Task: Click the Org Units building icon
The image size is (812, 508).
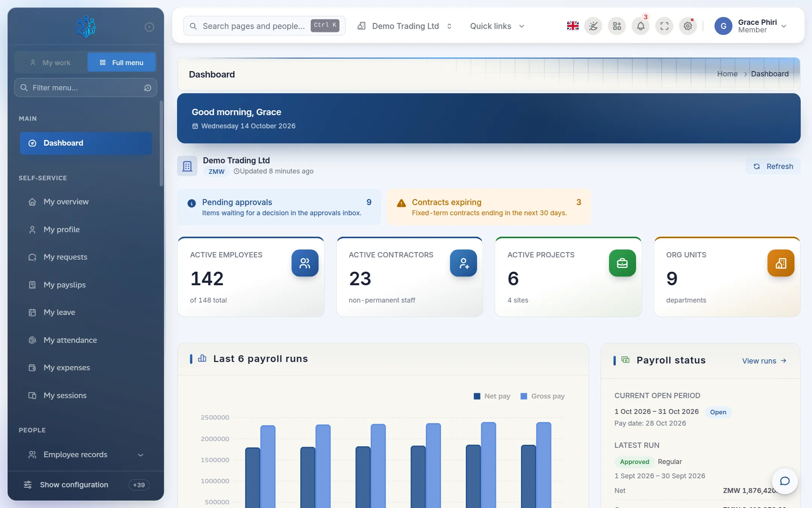Action: (781, 263)
